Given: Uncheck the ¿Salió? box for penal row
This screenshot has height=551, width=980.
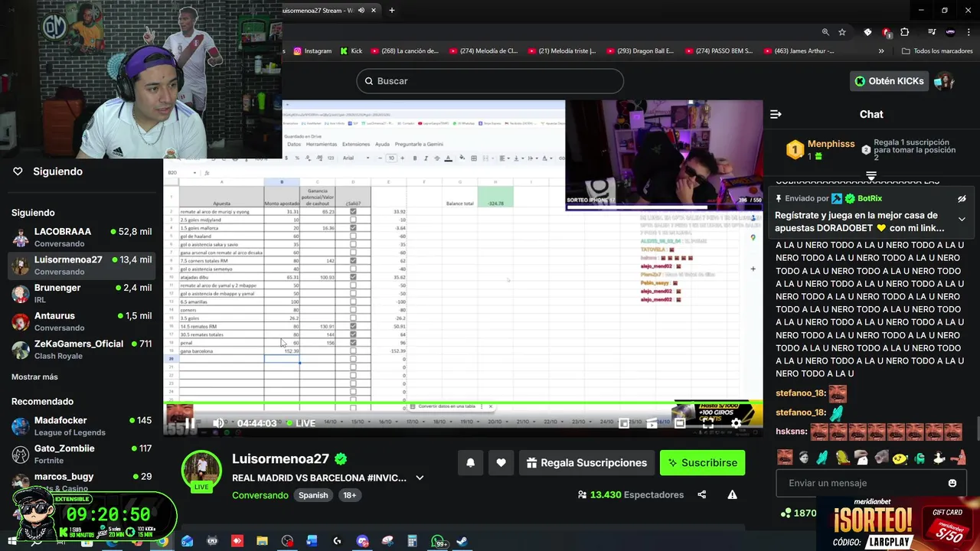Looking at the screenshot, I should click(x=353, y=342).
